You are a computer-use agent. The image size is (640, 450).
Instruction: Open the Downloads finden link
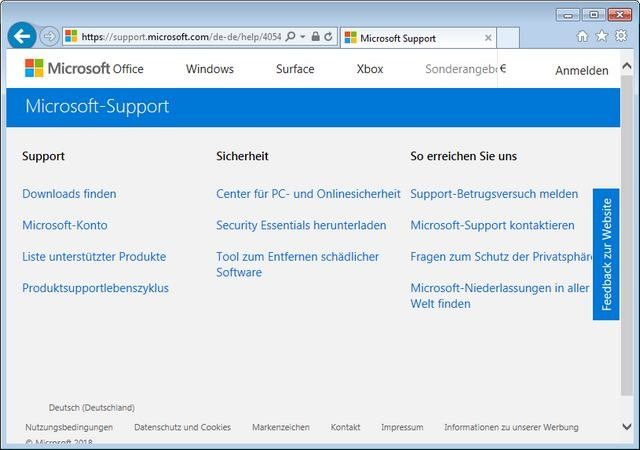(69, 194)
